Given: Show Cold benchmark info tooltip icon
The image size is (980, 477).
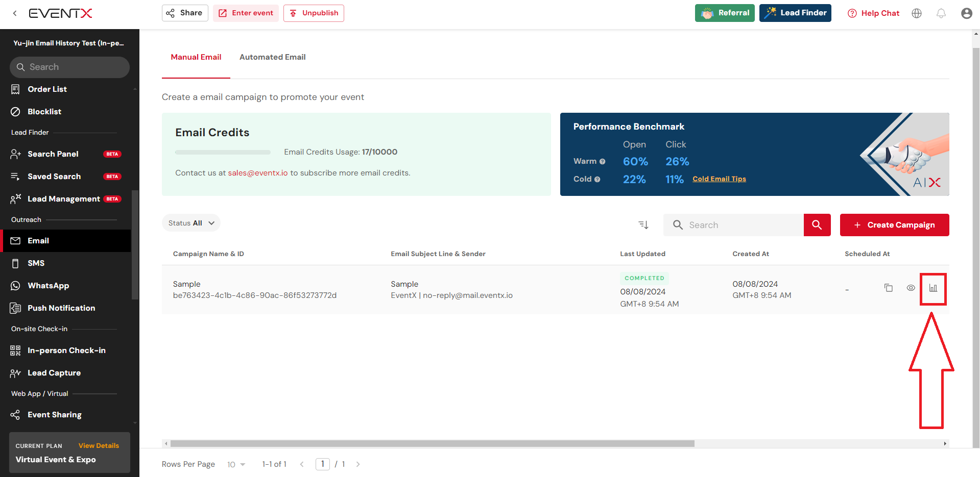Looking at the screenshot, I should (597, 180).
